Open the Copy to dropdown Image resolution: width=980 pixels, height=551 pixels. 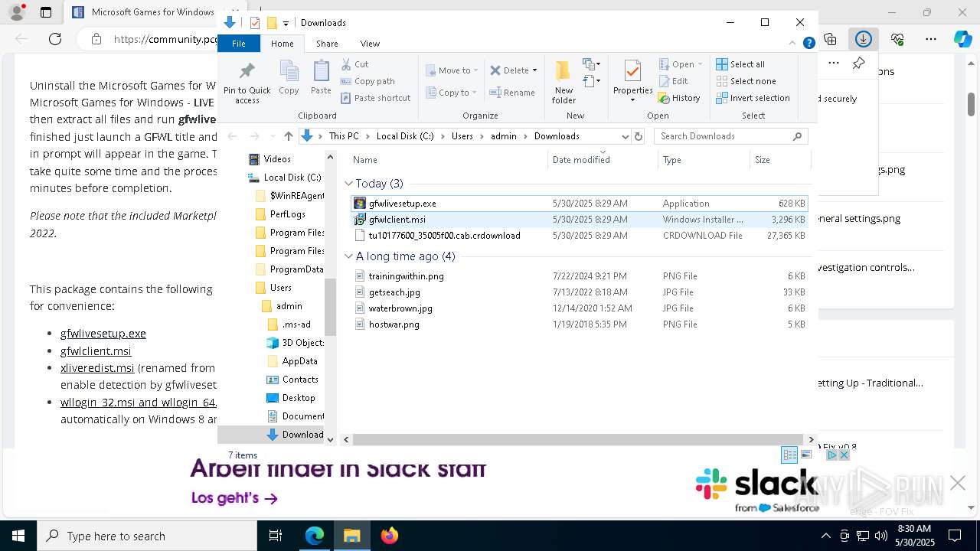[451, 93]
